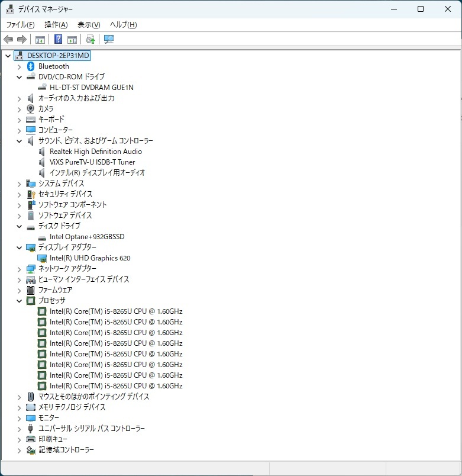Open the 表示(V) menu
This screenshot has width=462, height=476.
pos(89,25)
